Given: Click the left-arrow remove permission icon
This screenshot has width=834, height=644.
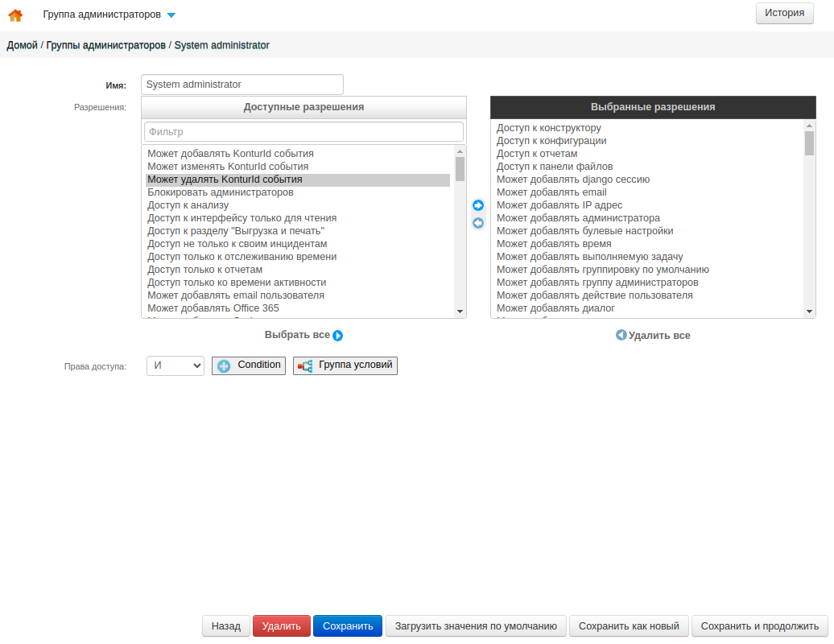Looking at the screenshot, I should pos(478,223).
